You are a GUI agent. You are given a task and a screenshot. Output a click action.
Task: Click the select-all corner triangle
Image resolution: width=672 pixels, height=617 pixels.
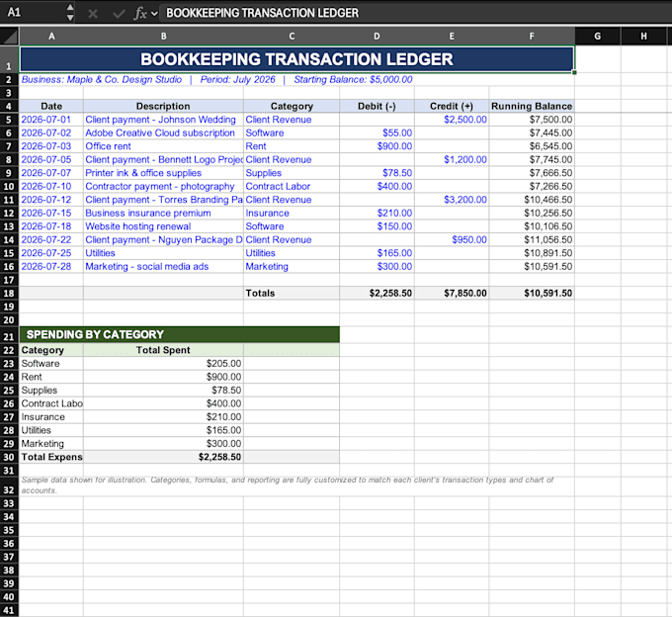(x=10, y=36)
